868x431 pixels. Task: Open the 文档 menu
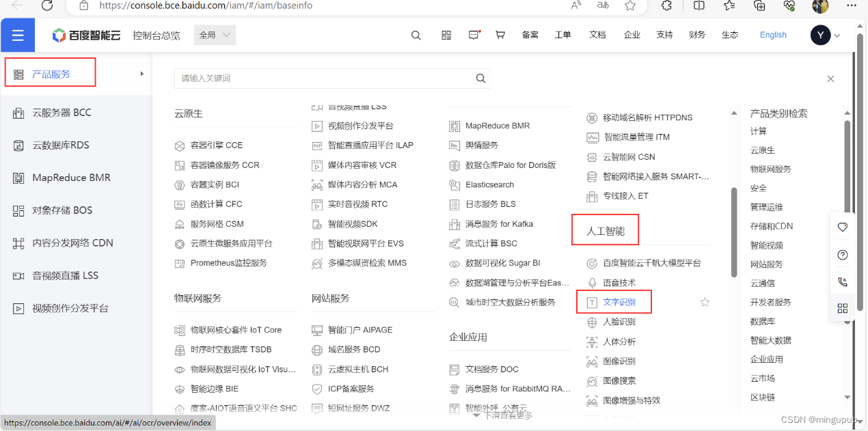coord(597,36)
